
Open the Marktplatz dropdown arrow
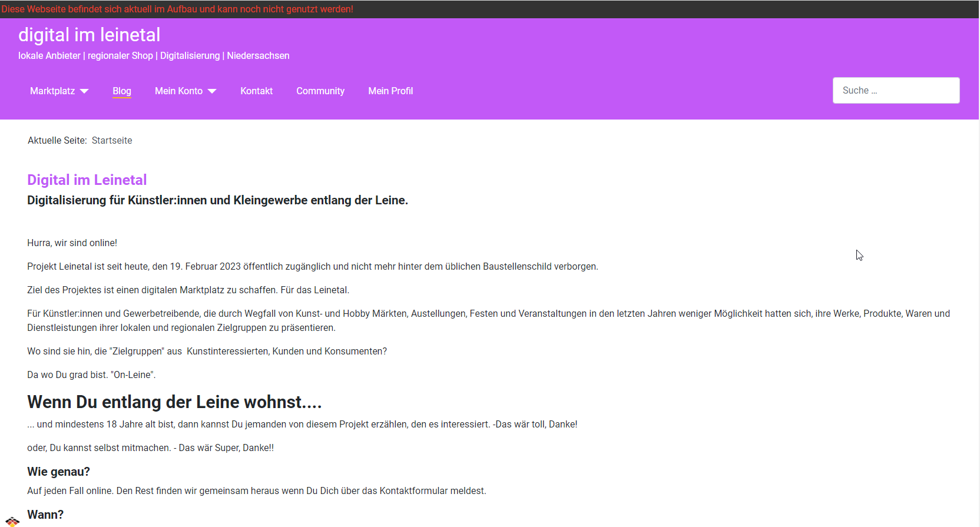click(x=84, y=91)
